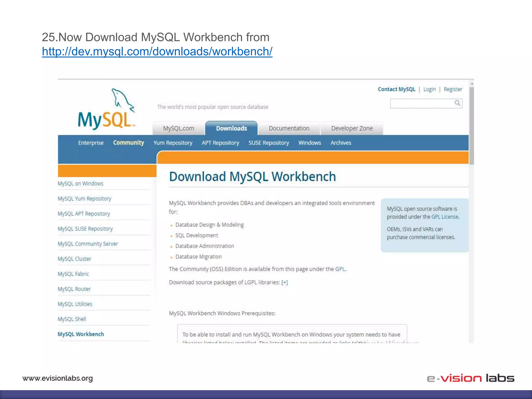
Task: Click the 'Database Migration' bullet text
Action: click(198, 257)
